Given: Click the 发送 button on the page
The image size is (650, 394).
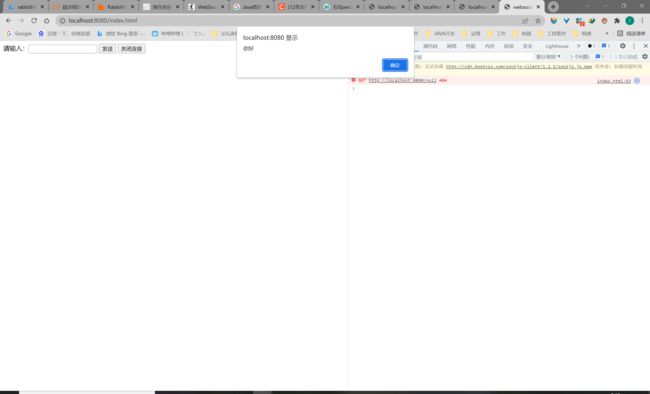Looking at the screenshot, I should [107, 49].
